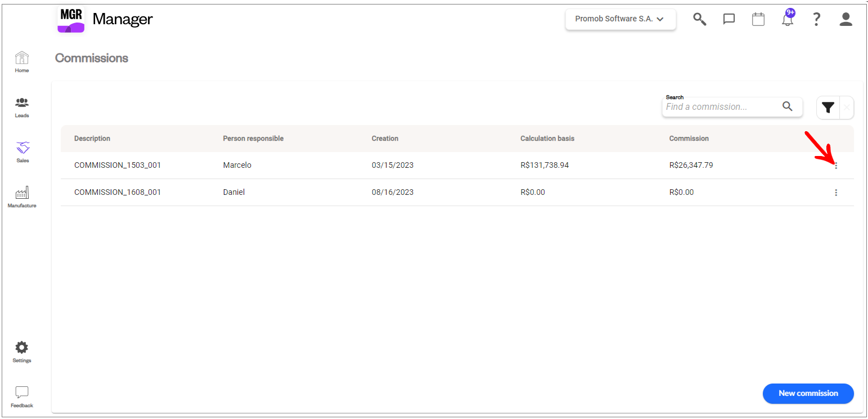Click the New commission button
Viewport: 868px width, 419px height.
coord(808,394)
